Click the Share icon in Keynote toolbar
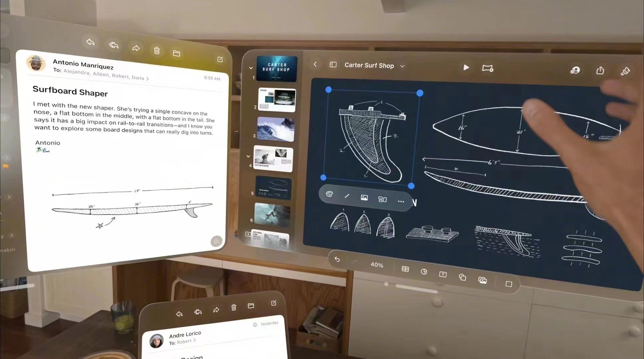 coord(600,70)
